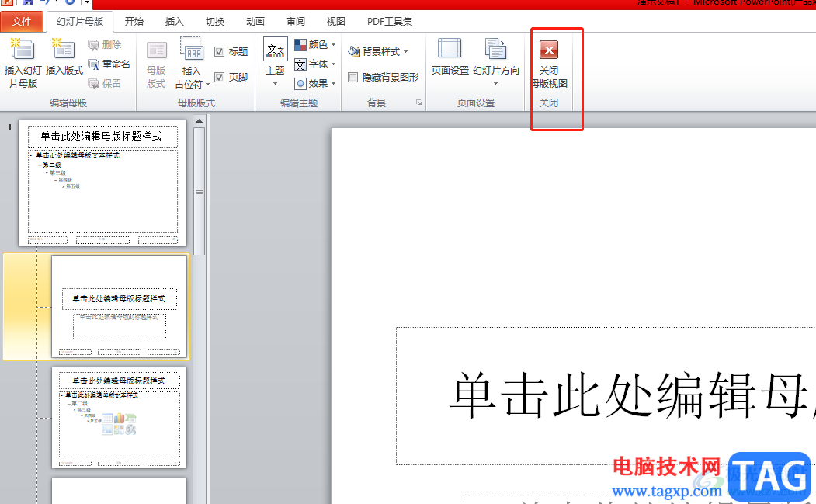Enable Hide Background Graphics (隐藏背景图形)
Viewport: 816px width, 504px height.
pyautogui.click(x=352, y=77)
